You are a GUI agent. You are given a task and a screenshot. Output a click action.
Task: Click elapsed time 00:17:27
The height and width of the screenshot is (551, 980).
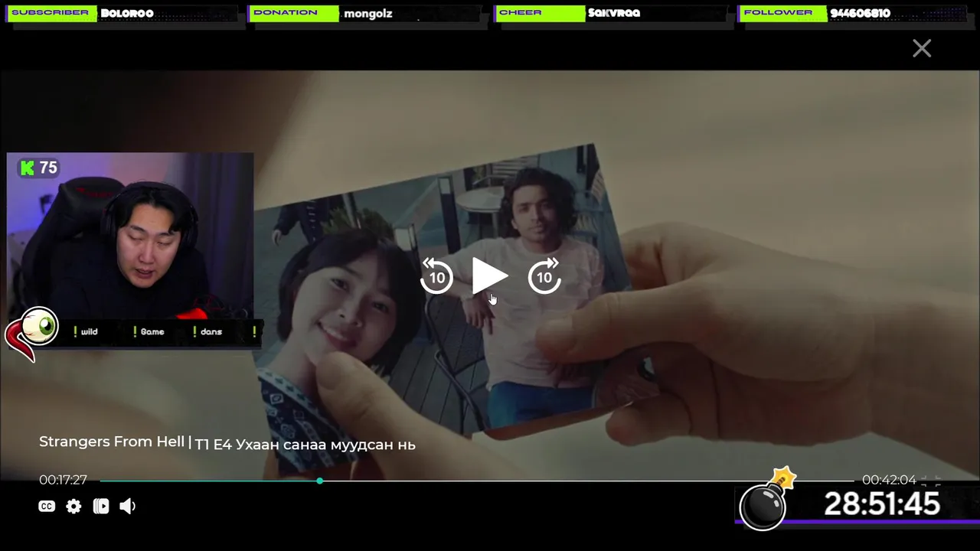click(x=64, y=480)
